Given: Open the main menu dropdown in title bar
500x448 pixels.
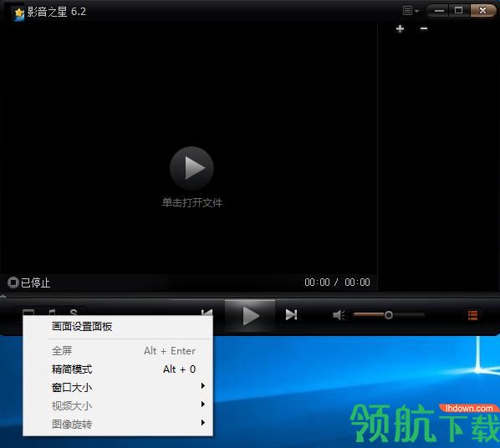Looking at the screenshot, I should click(x=411, y=11).
